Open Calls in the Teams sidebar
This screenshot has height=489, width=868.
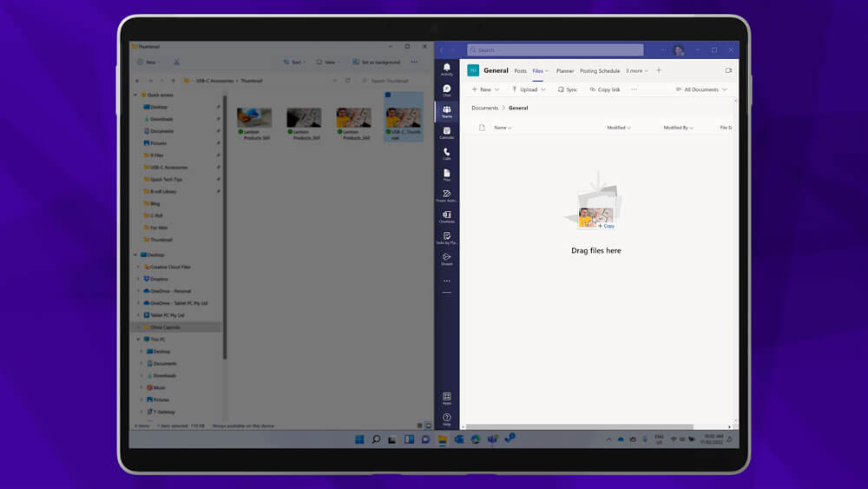click(x=447, y=153)
